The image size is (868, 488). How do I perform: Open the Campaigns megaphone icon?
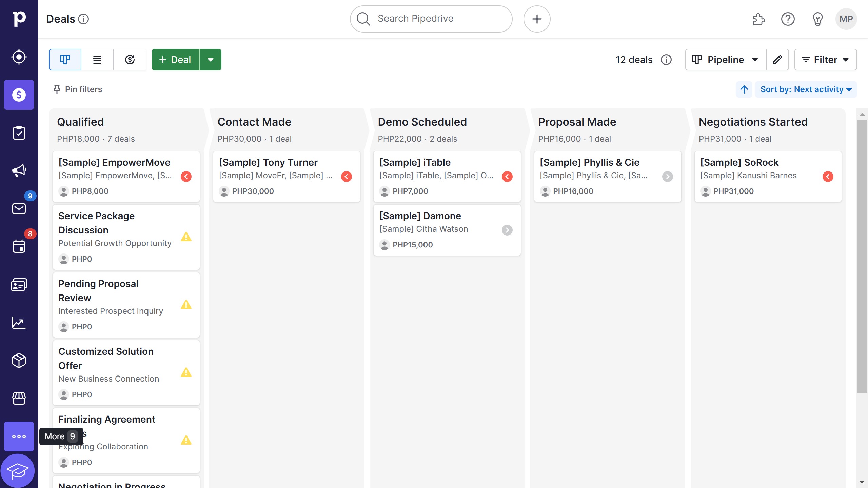pos(19,170)
